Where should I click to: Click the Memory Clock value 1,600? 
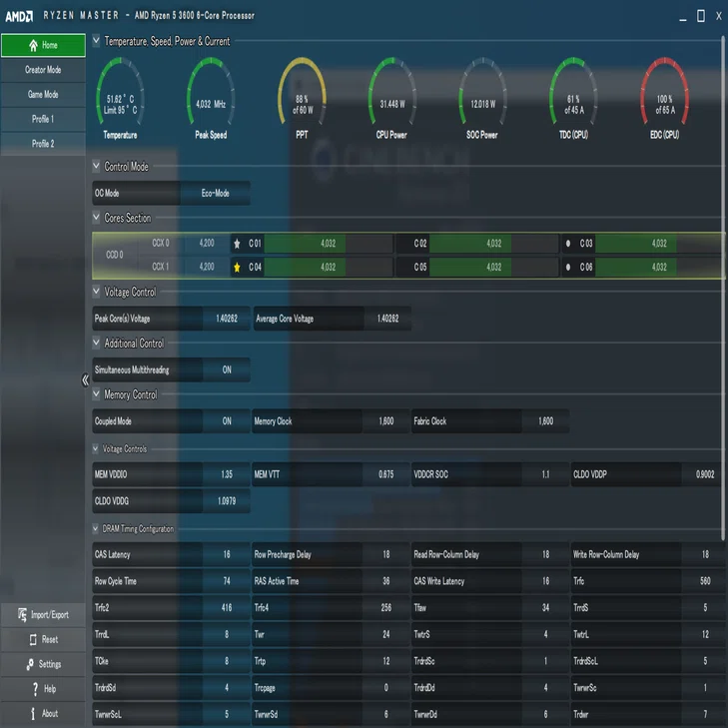386,421
